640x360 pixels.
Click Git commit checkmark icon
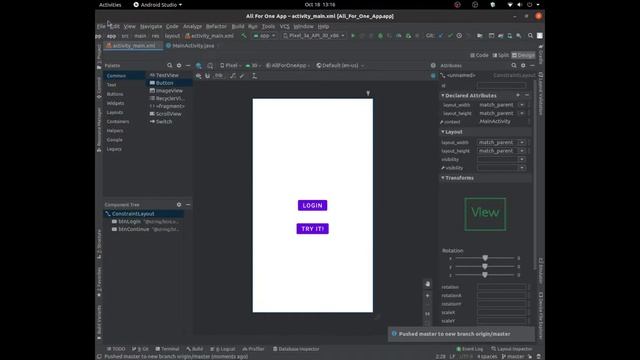coord(450,36)
